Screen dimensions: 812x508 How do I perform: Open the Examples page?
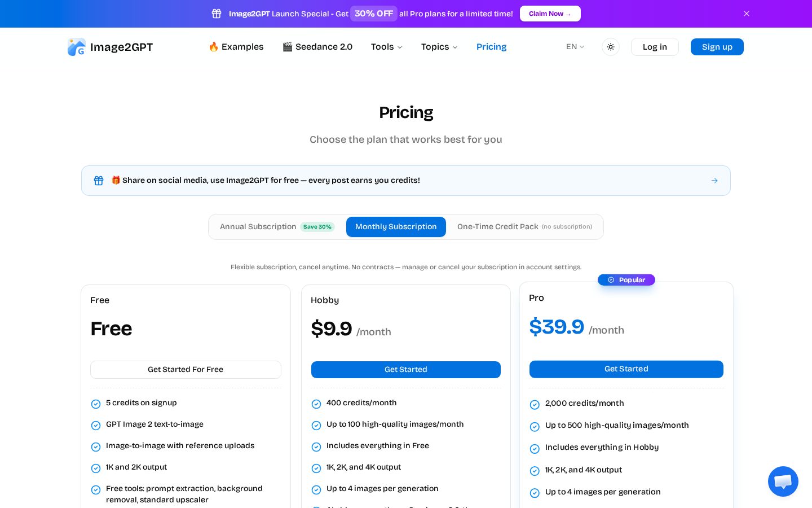coord(236,47)
